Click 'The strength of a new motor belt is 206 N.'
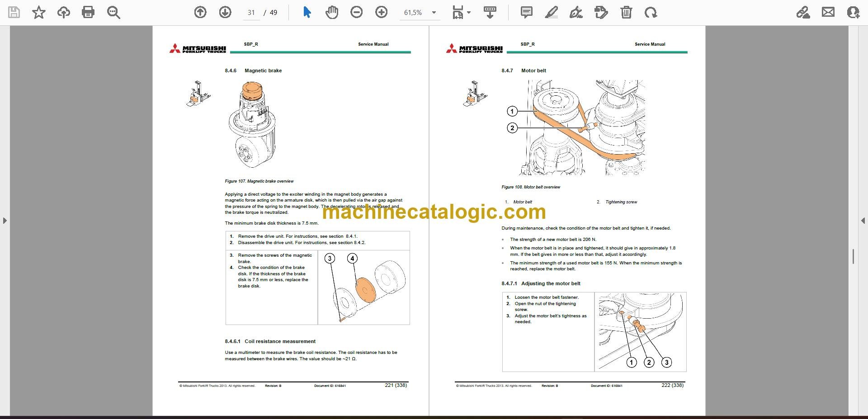The width and height of the screenshot is (868, 419). 553,240
